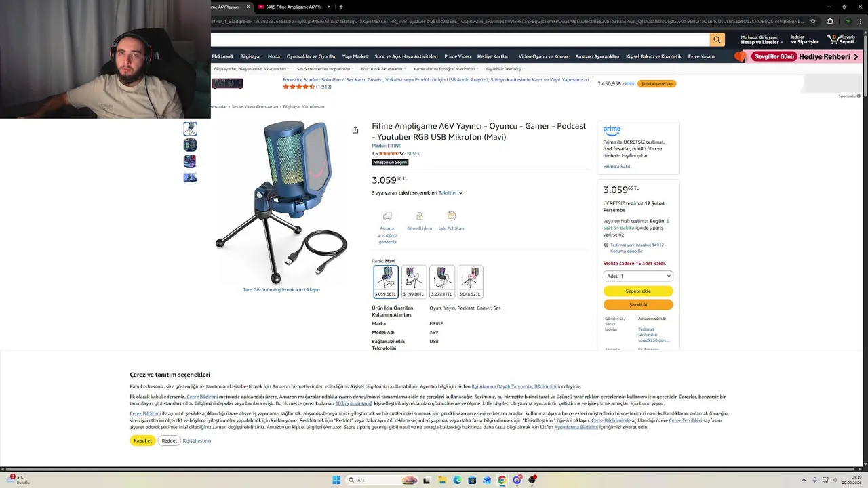Click the Windows Start button
The image size is (868, 488).
pos(336,480)
